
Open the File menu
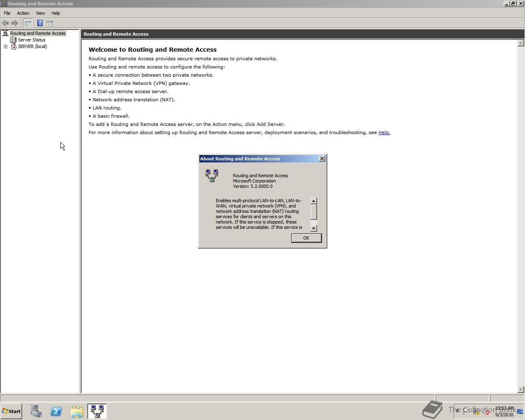coord(7,13)
